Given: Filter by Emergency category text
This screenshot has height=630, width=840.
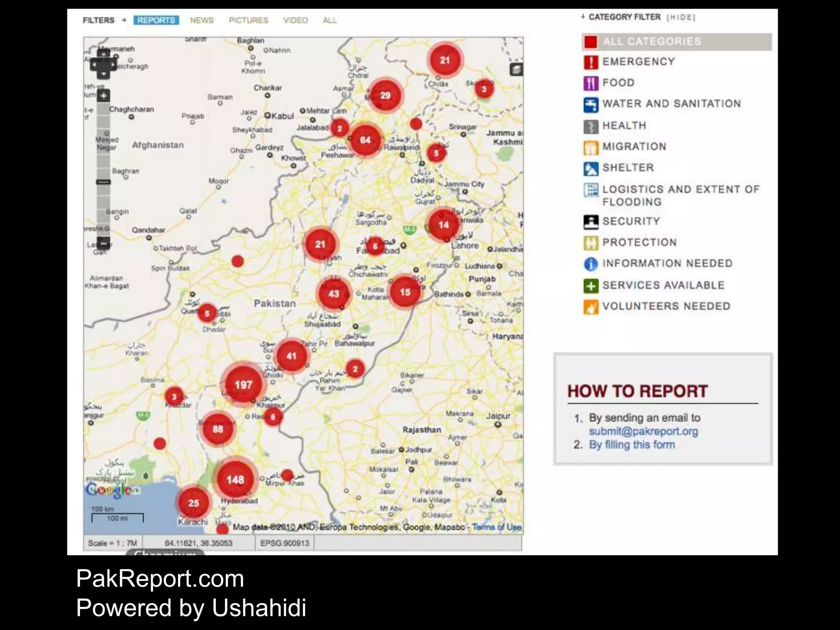Looking at the screenshot, I should pyautogui.click(x=639, y=62).
